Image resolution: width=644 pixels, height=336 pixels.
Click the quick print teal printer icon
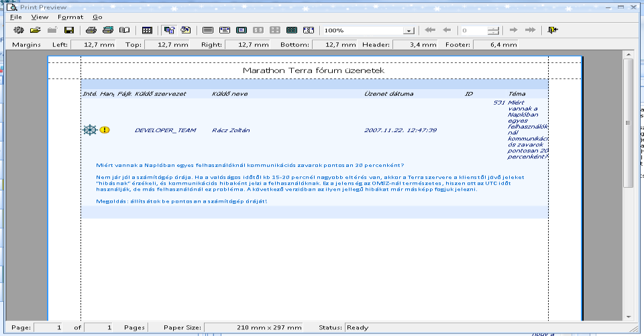(107, 30)
